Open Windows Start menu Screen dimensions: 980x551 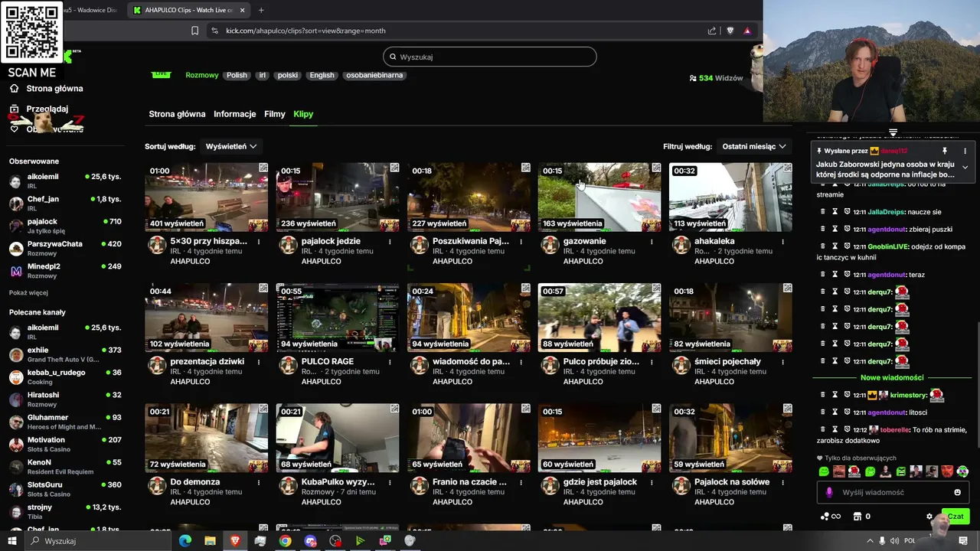coord(13,541)
